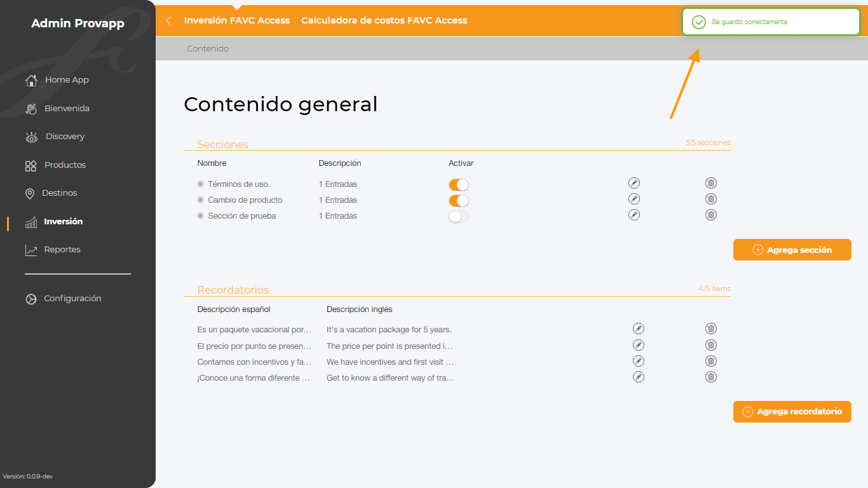
Task: Select the Contenido sub-tab
Action: (x=208, y=49)
